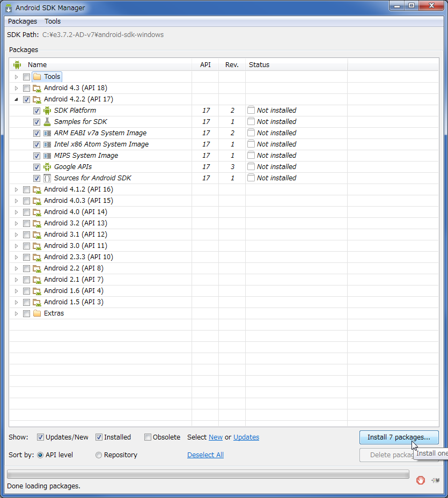The image size is (448, 498).
Task: Click the android icon in Name header
Action: pyautogui.click(x=17, y=65)
